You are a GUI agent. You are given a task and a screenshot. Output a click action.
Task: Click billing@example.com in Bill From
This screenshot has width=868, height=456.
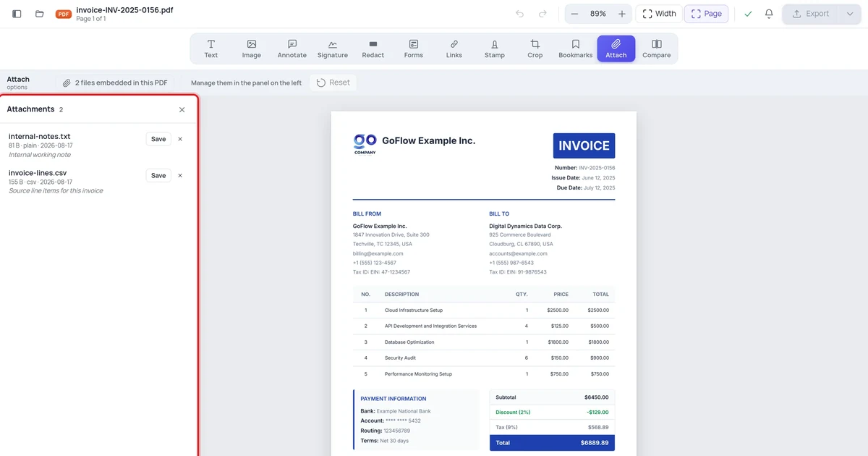(x=378, y=253)
